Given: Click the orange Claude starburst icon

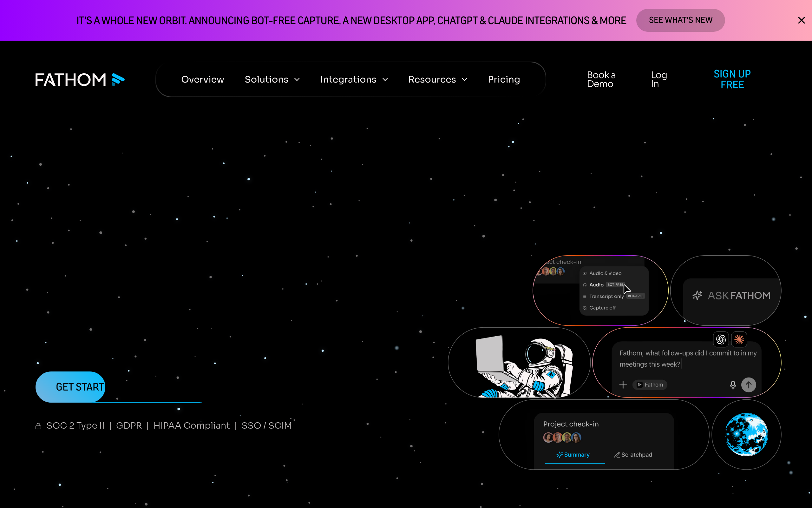Looking at the screenshot, I should pyautogui.click(x=739, y=339).
